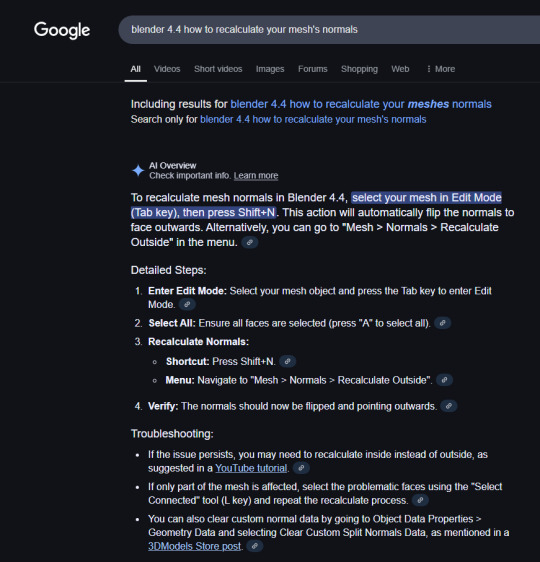Screen dimensions: 540x562
Task: Open source link icon after Recalculate Outside menu step
Action: coord(444,380)
